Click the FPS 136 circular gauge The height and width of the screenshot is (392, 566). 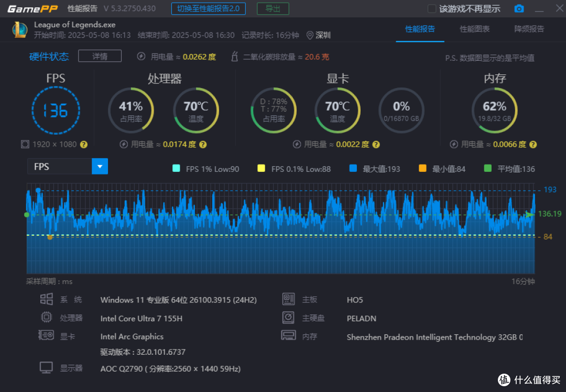56,111
